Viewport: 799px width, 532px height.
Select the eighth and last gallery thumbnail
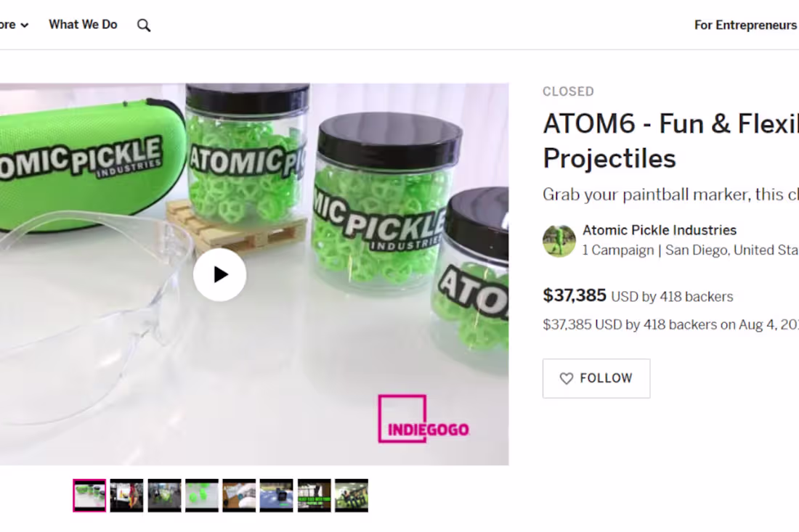351,496
